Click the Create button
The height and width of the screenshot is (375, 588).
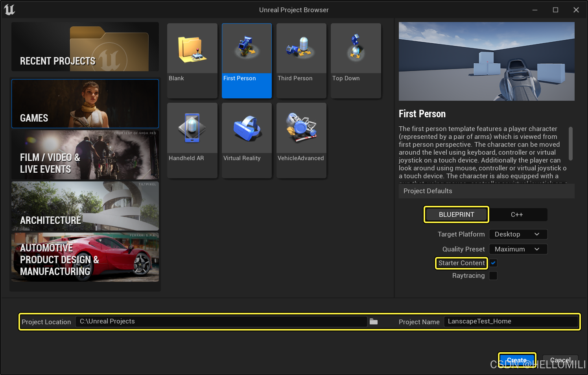click(517, 360)
